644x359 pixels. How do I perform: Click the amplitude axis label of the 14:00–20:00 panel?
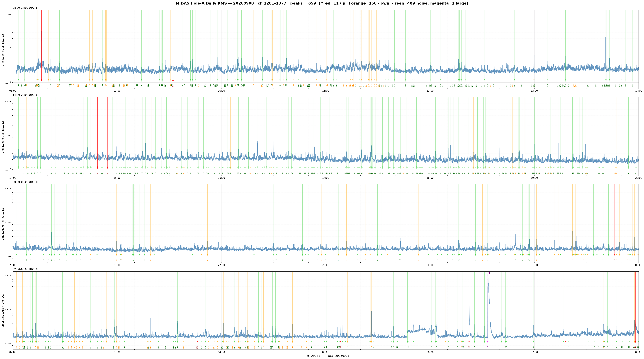pyautogui.click(x=3, y=136)
